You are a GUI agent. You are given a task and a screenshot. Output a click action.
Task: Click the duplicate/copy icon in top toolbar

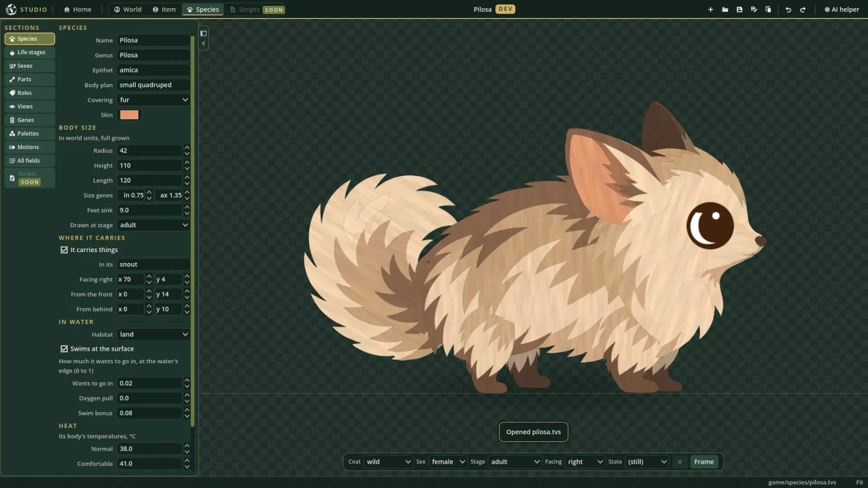tap(768, 9)
